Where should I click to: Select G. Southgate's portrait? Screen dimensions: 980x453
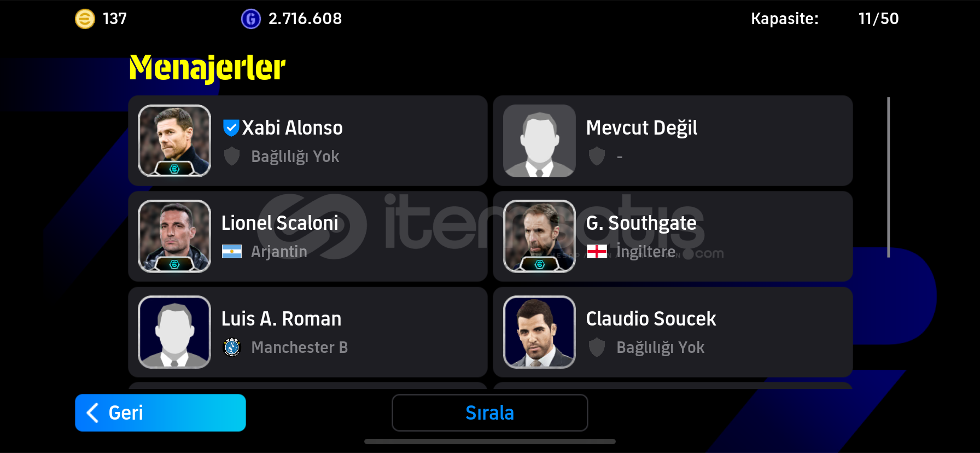(x=539, y=236)
